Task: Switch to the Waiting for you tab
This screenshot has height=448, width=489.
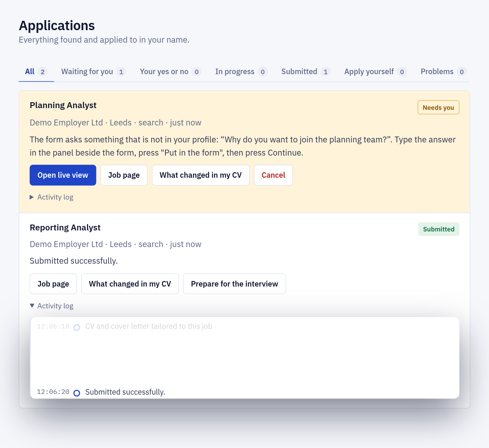Action: (x=94, y=72)
